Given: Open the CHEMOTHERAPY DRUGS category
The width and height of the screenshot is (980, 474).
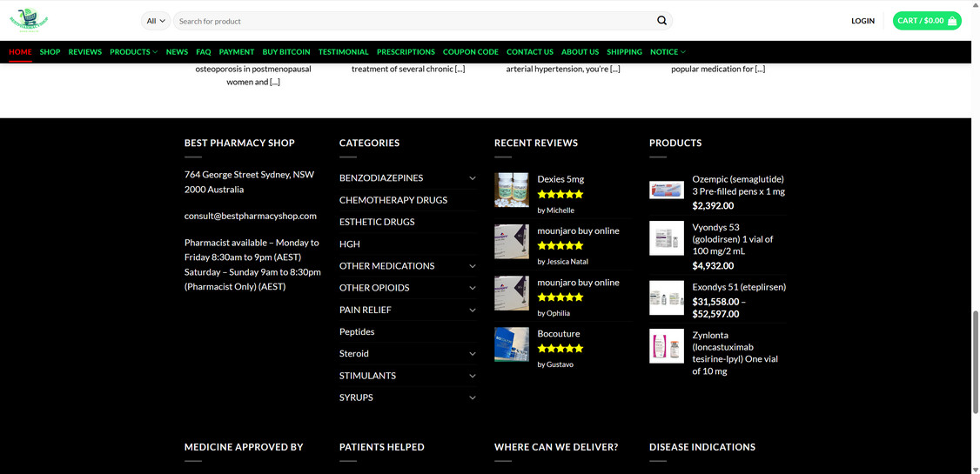Looking at the screenshot, I should (393, 200).
